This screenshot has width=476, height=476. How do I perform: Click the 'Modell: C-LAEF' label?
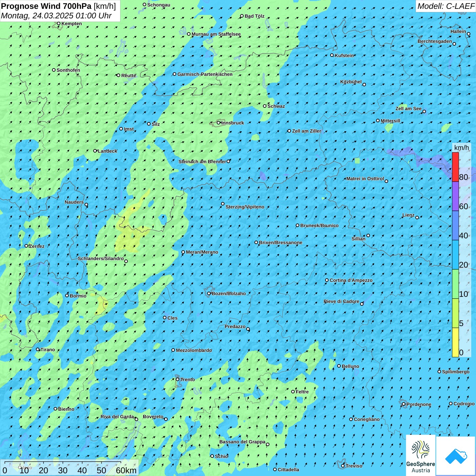click(x=446, y=6)
